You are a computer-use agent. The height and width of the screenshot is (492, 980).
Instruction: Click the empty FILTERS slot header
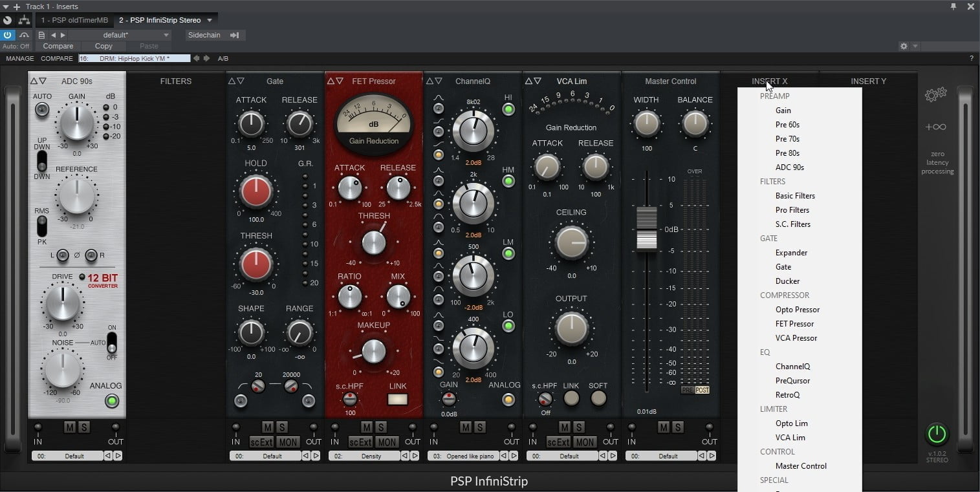[176, 81]
